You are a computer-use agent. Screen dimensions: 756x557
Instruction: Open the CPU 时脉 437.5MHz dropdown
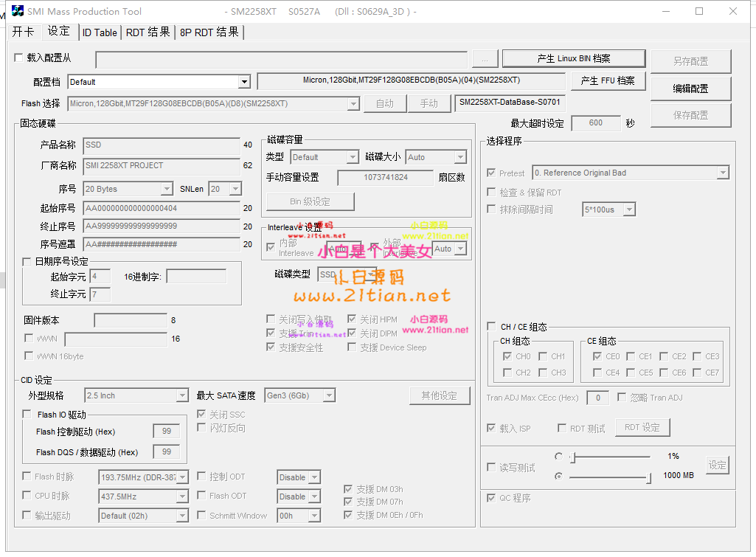point(182,497)
